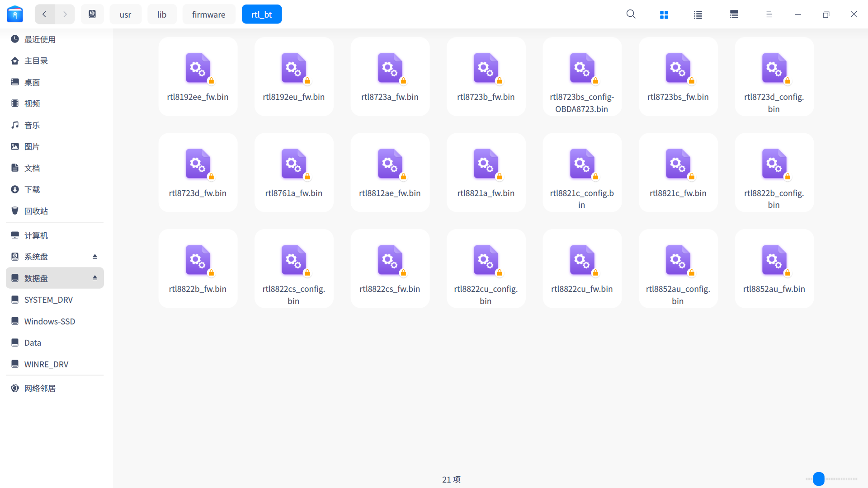Open the search magnifier icon
The width and height of the screenshot is (868, 488).
tap(631, 14)
